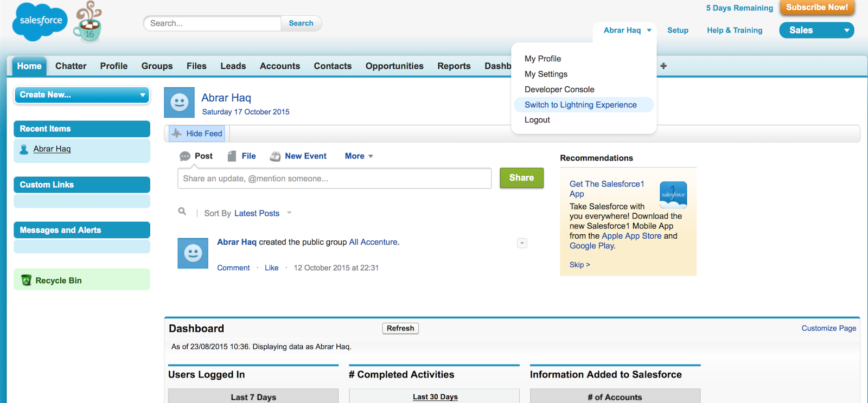This screenshot has height=403, width=868.
Task: Switch to the Reports tab
Action: (x=454, y=66)
